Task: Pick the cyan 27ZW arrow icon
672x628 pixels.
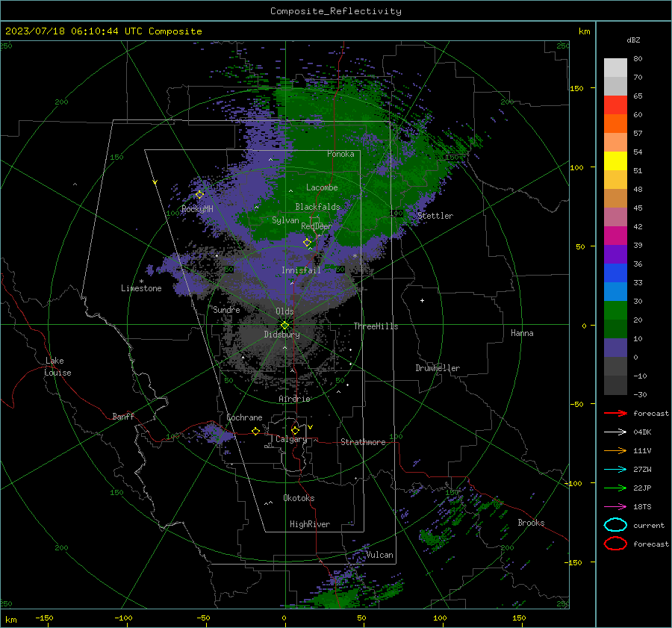Action: (615, 470)
